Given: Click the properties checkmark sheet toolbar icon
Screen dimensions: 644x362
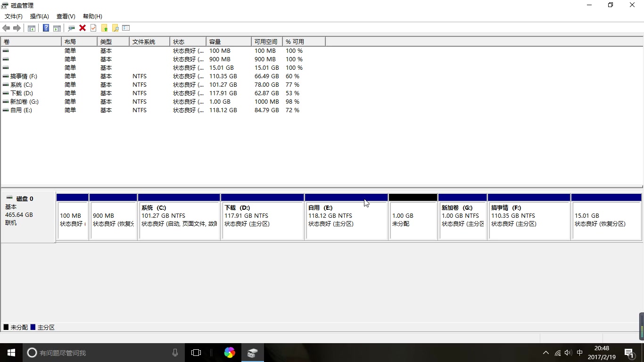Looking at the screenshot, I should [93, 28].
